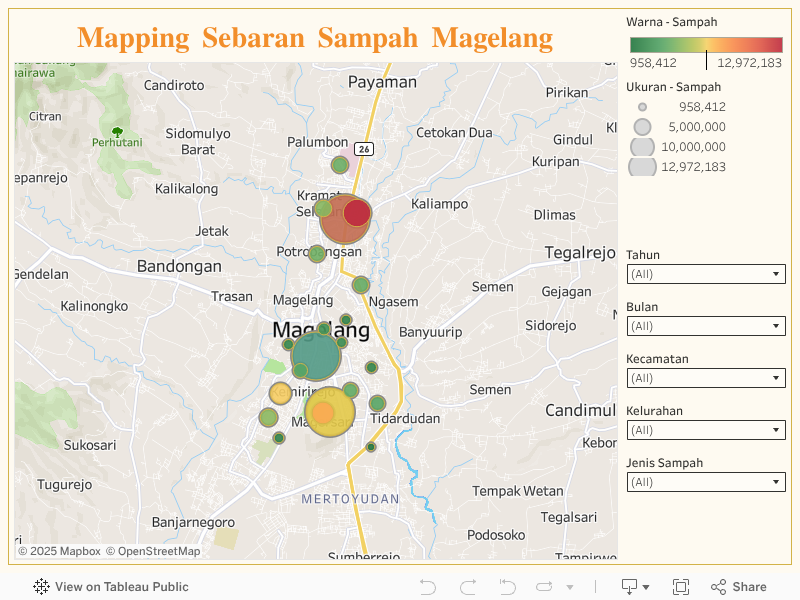Image resolution: width=800 pixels, height=600 pixels.
Task: Click the Undo arrow in toolbar
Action: pos(428,587)
